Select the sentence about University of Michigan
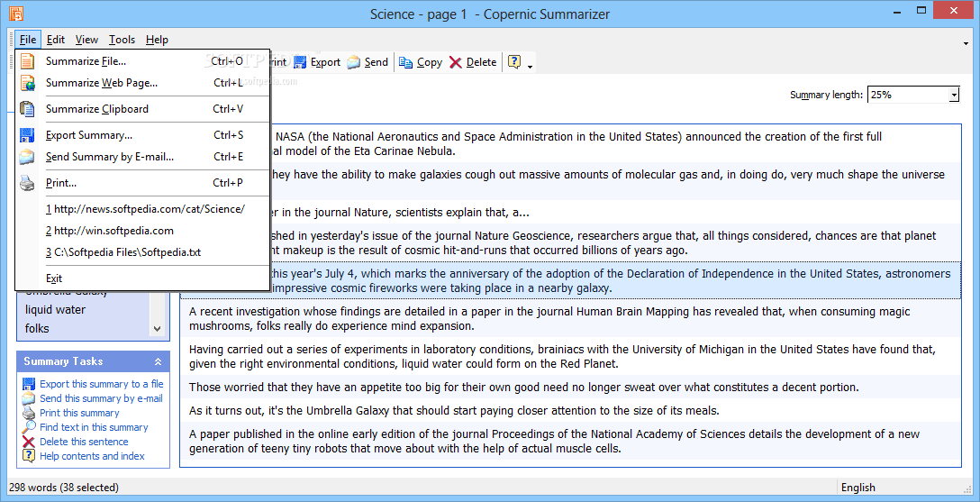 pos(570,356)
